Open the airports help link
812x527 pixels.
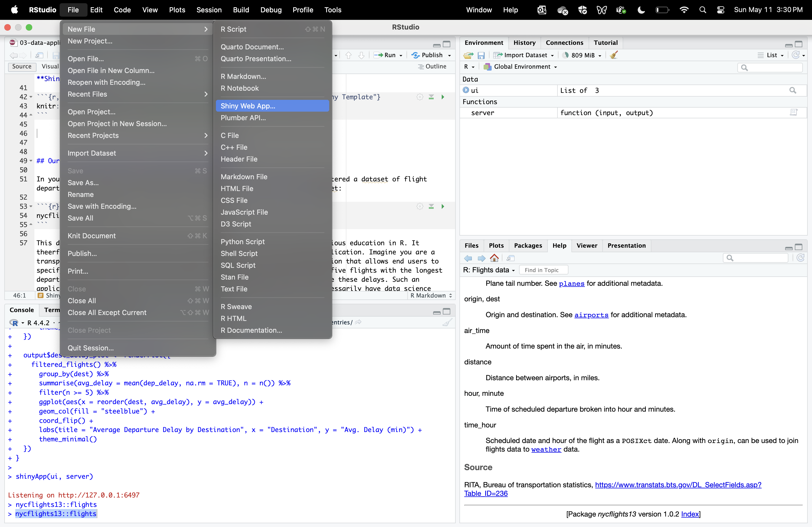coord(591,315)
